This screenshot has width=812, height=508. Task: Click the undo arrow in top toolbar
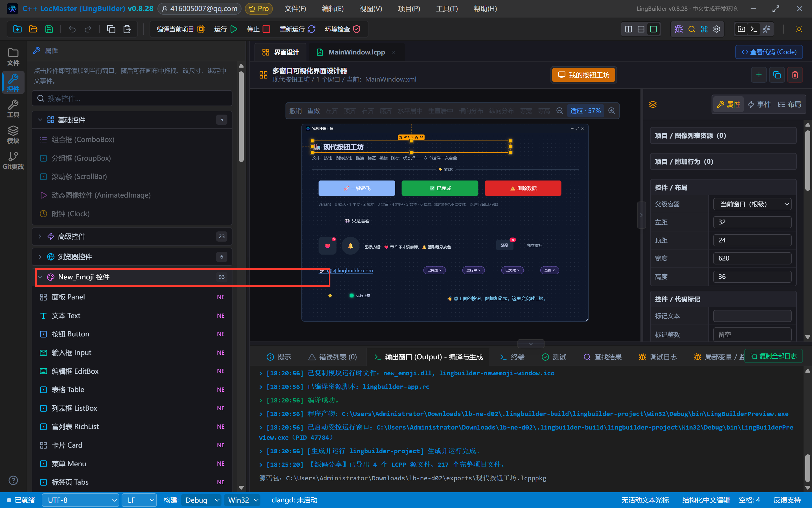pyautogui.click(x=72, y=29)
